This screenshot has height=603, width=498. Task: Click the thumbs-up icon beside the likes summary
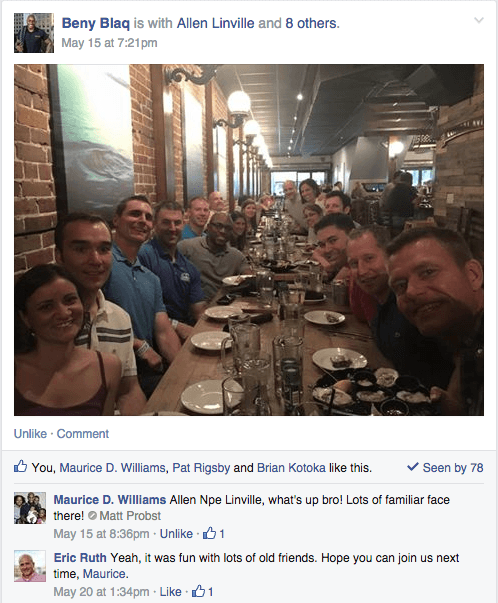[20, 466]
